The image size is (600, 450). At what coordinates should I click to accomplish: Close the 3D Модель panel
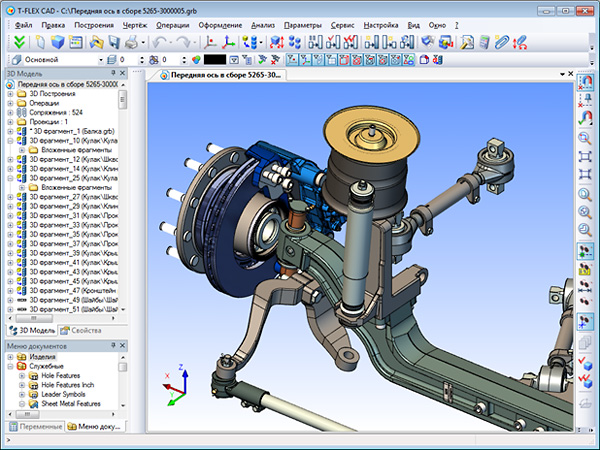(x=122, y=73)
